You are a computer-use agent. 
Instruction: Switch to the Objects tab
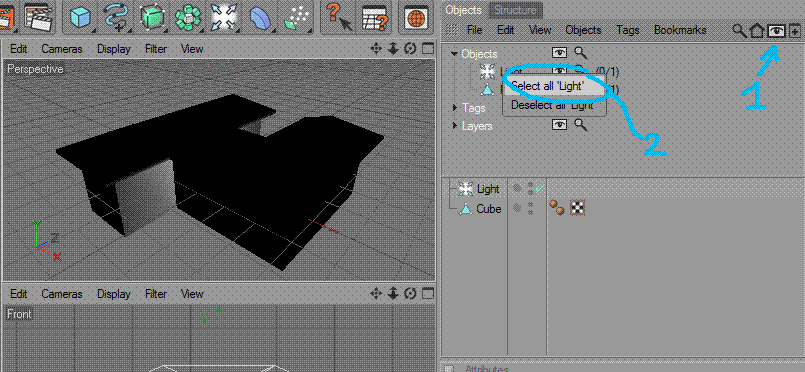(x=464, y=10)
